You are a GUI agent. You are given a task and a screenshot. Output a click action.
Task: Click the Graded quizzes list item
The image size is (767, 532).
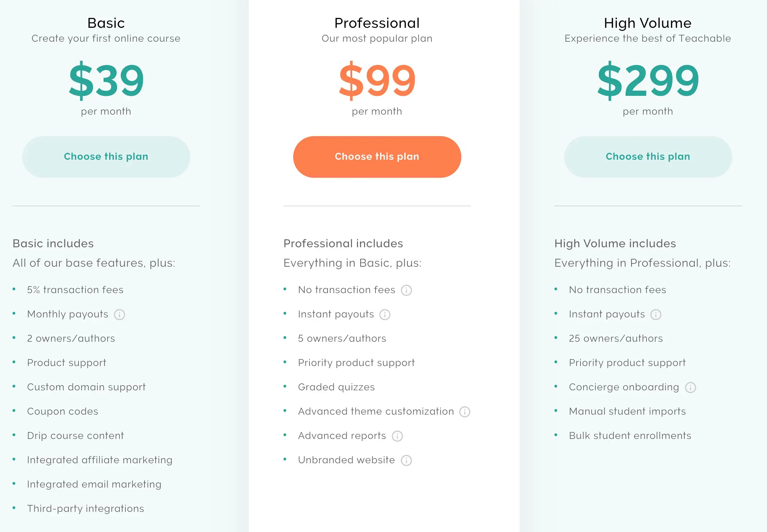click(x=336, y=387)
